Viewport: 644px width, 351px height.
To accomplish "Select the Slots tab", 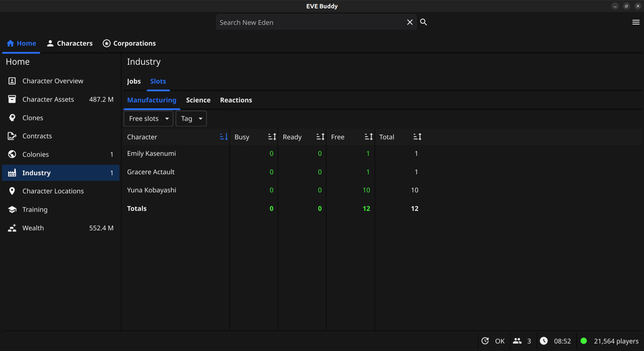I will (x=158, y=81).
